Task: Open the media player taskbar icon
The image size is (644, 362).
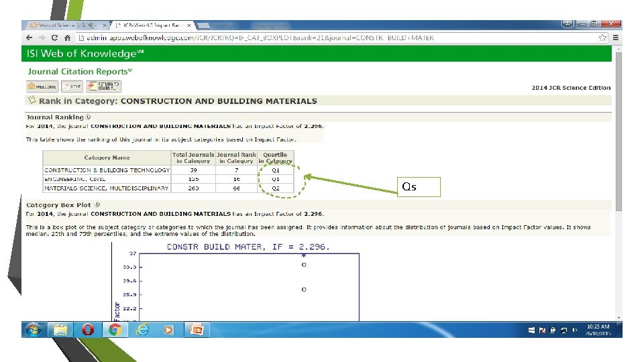Action: click(169, 330)
